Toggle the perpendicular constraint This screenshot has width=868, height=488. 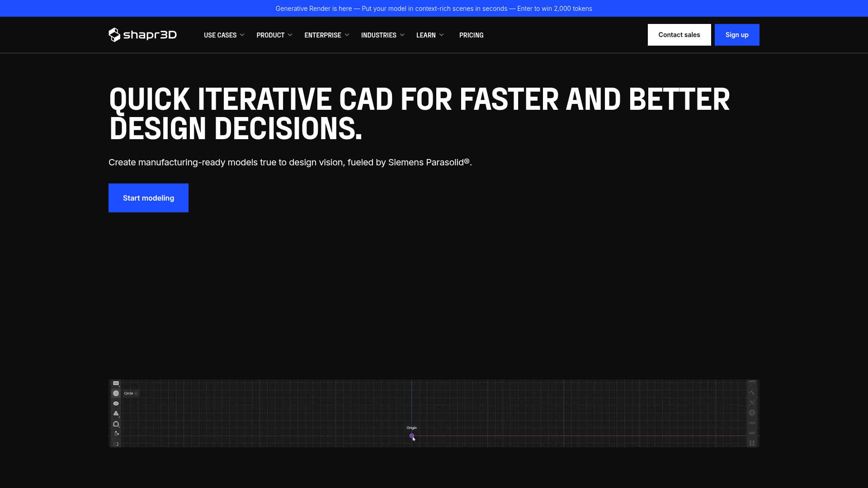pos(752,392)
